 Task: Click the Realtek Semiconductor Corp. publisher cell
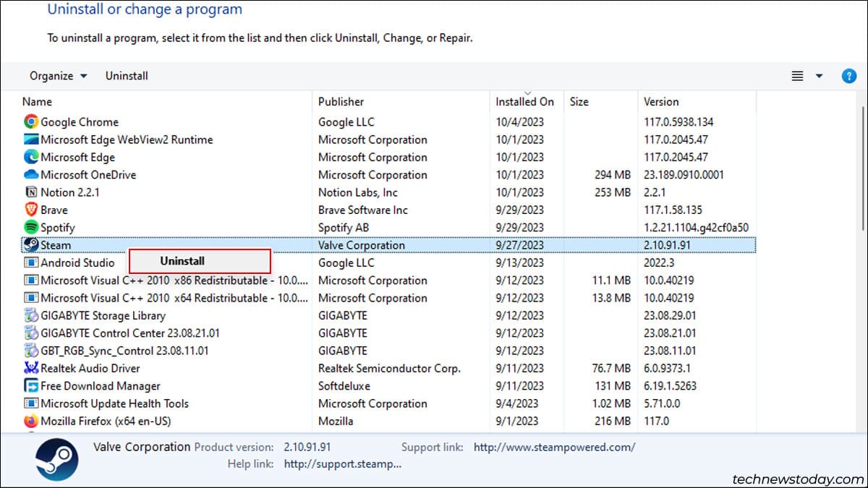(389, 369)
